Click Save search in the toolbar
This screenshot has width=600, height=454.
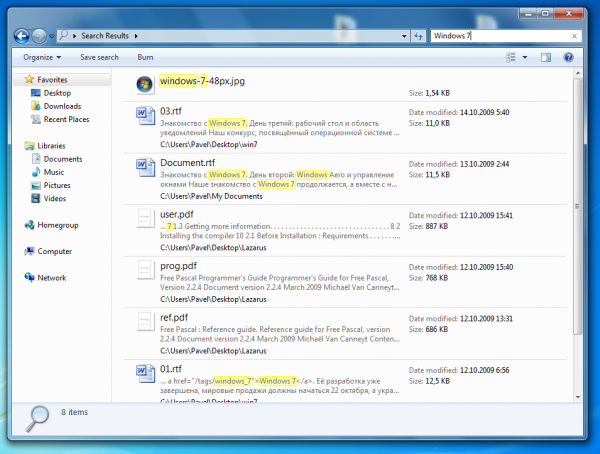[99, 57]
